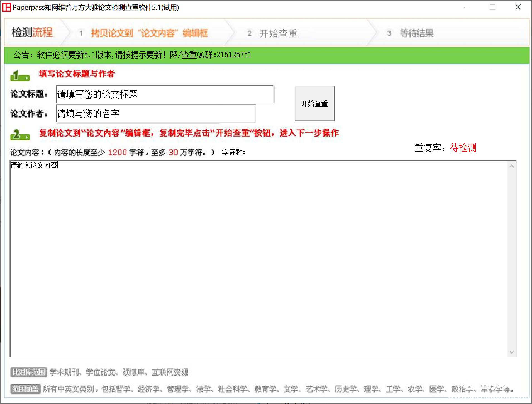Click the Paperpass app logo in title bar
The width and height of the screenshot is (532, 404).
tap(7, 7)
